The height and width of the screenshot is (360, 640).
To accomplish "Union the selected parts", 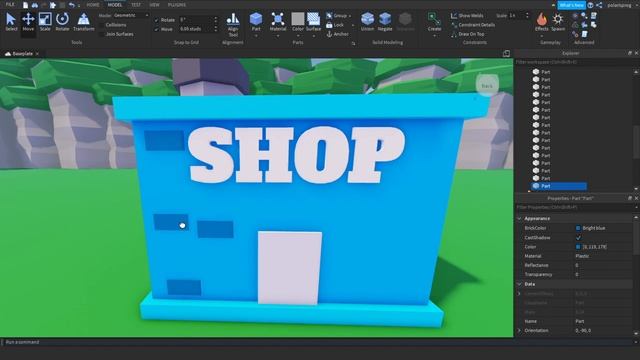I will [x=367, y=22].
